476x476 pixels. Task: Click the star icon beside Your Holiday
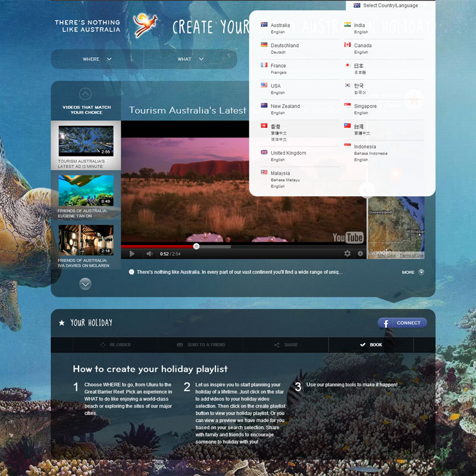click(62, 322)
